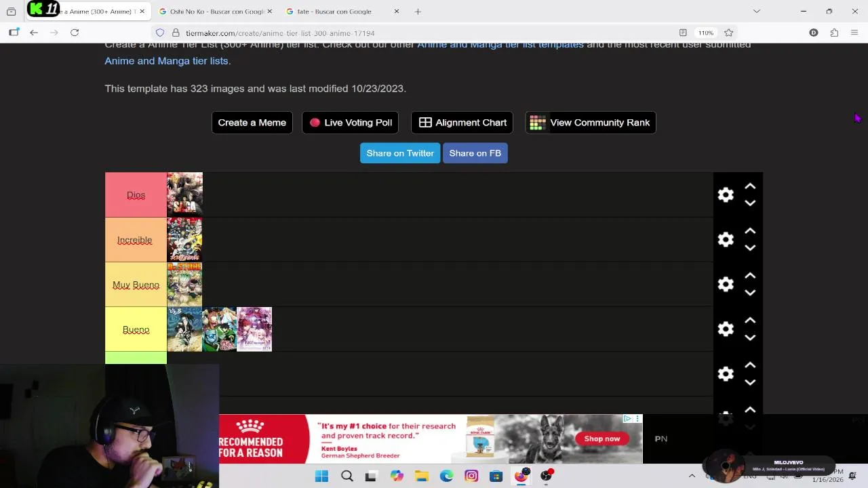
Task: Open Anime and Manga tier lists link
Action: coord(167,60)
